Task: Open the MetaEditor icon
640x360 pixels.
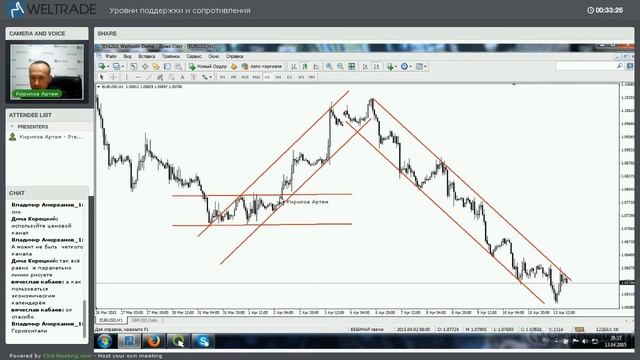Action: point(234,66)
